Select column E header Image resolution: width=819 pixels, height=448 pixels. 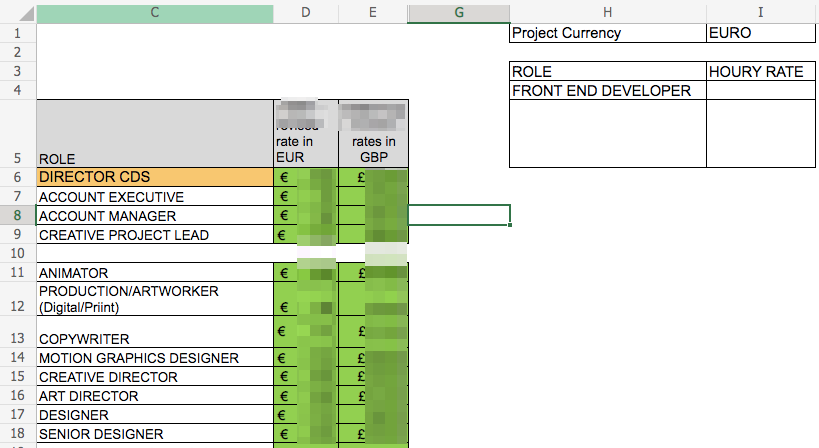click(372, 12)
